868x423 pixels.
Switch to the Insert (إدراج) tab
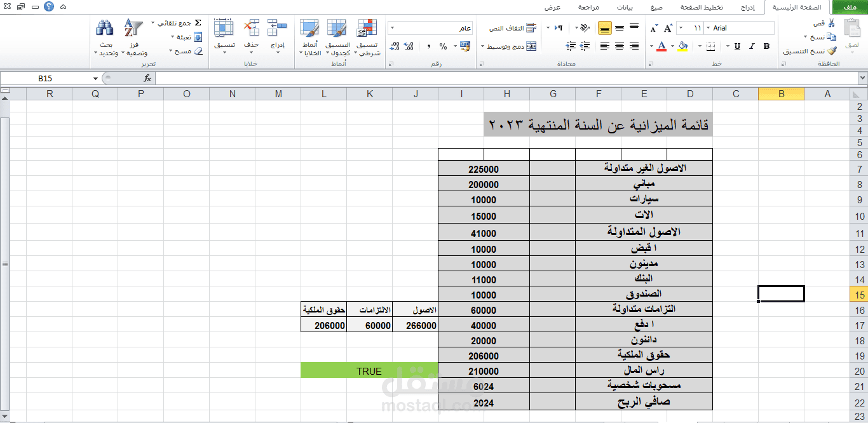(x=749, y=8)
